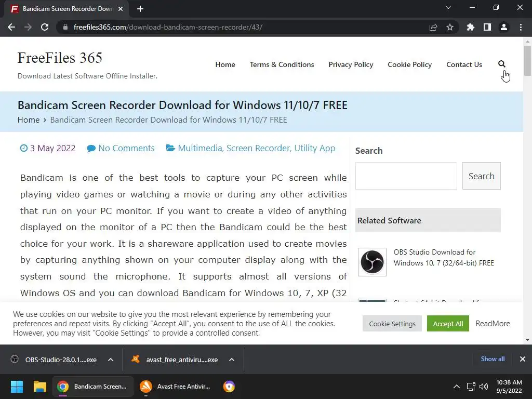
Task: Click Show all downloads
Action: tap(493, 359)
